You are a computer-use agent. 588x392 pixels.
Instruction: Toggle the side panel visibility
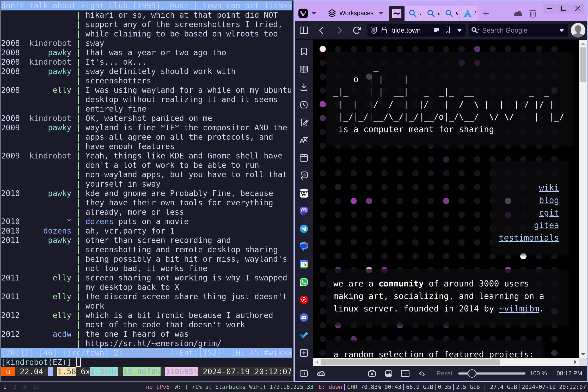(x=304, y=30)
